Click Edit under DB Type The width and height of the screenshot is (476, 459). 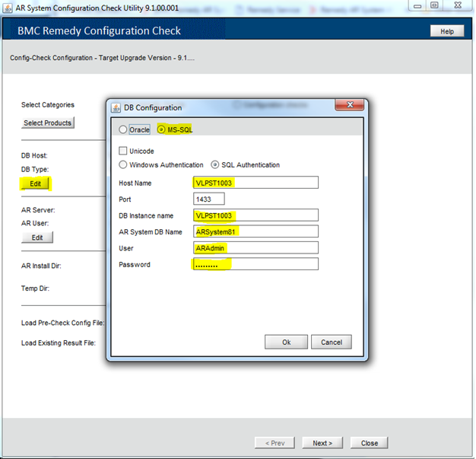click(x=35, y=183)
